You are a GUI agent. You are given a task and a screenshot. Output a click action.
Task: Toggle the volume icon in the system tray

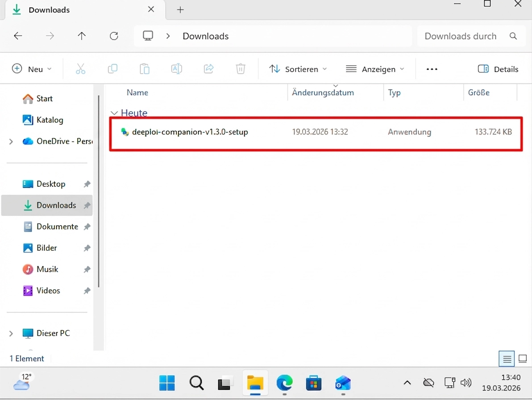(x=466, y=383)
